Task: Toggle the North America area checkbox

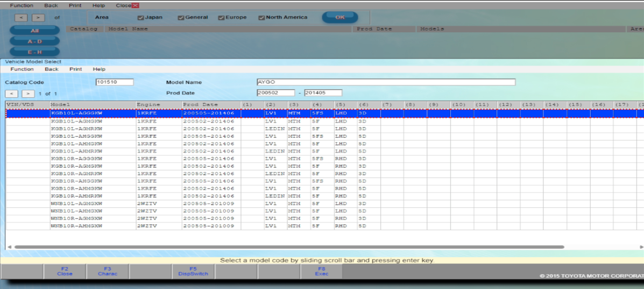Action: (x=261, y=18)
